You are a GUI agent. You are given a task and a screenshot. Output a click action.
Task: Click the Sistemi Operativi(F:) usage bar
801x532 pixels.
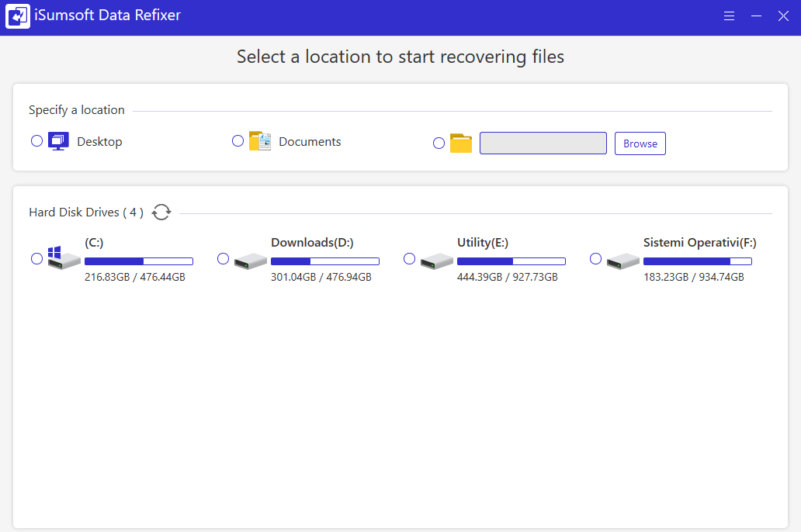(698, 261)
